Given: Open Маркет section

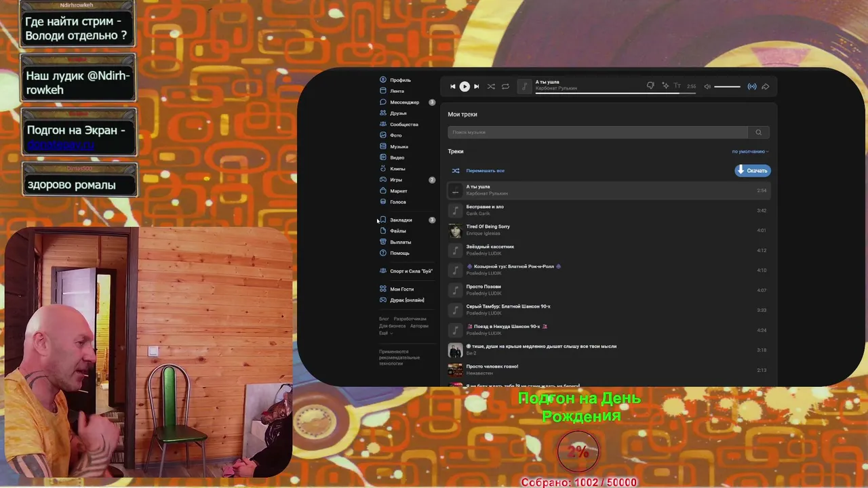Looking at the screenshot, I should click(x=399, y=191).
